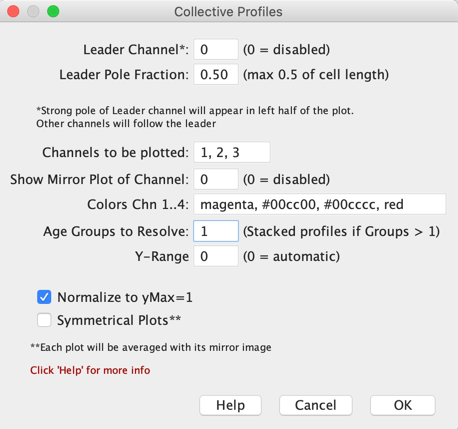This screenshot has width=458, height=429.
Task: Click the Normalize to yMax=1 label text
Action: (x=125, y=297)
